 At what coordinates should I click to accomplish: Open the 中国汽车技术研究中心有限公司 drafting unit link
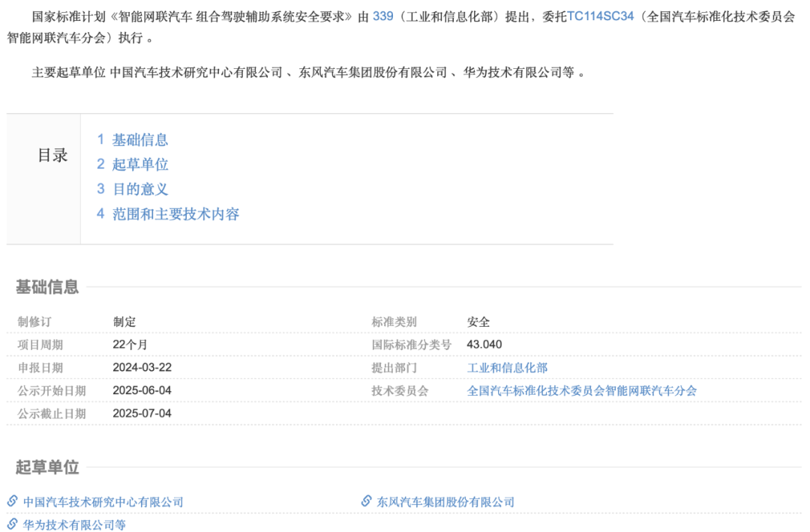coord(103,502)
